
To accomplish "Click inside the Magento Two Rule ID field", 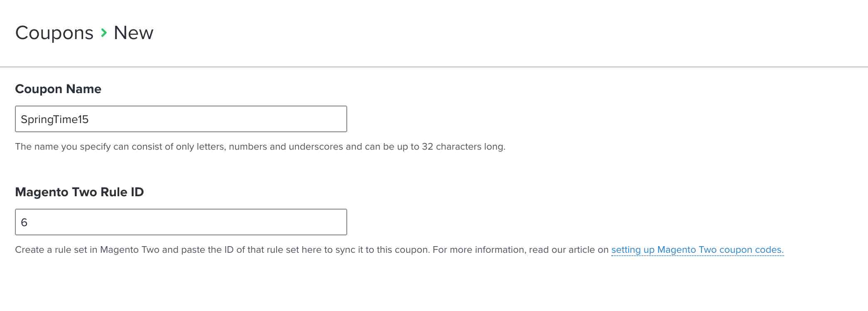I will (x=181, y=222).
